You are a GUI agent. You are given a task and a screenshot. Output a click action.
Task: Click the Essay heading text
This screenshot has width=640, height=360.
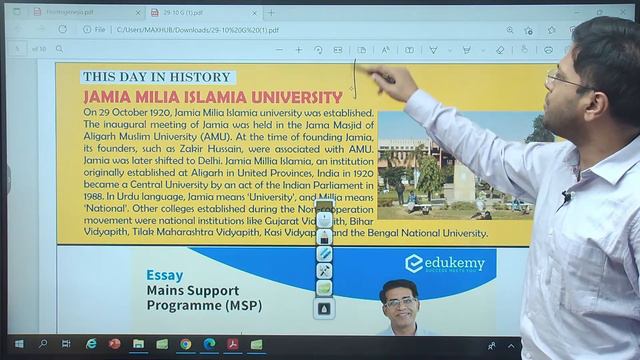point(164,275)
